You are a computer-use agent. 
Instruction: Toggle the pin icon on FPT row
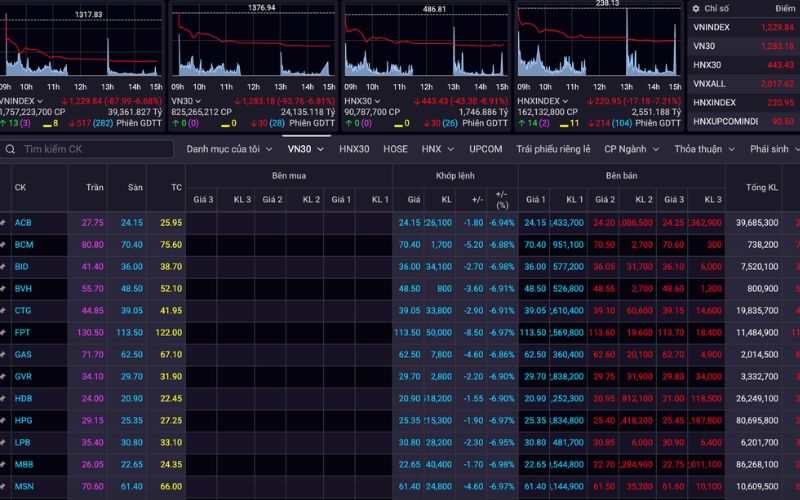coord(3,332)
